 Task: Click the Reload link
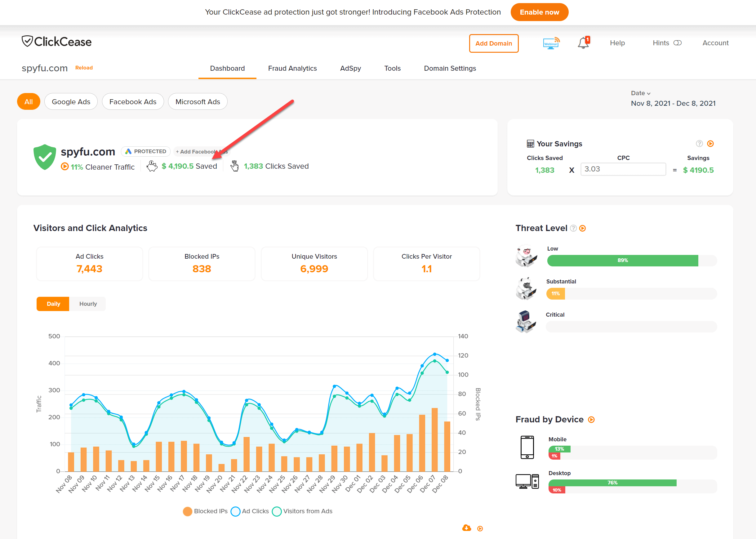84,68
